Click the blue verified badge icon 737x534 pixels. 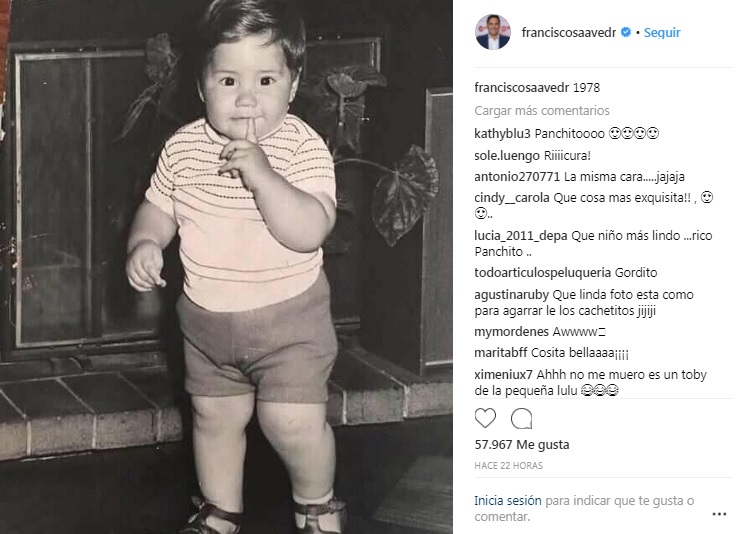(x=626, y=32)
